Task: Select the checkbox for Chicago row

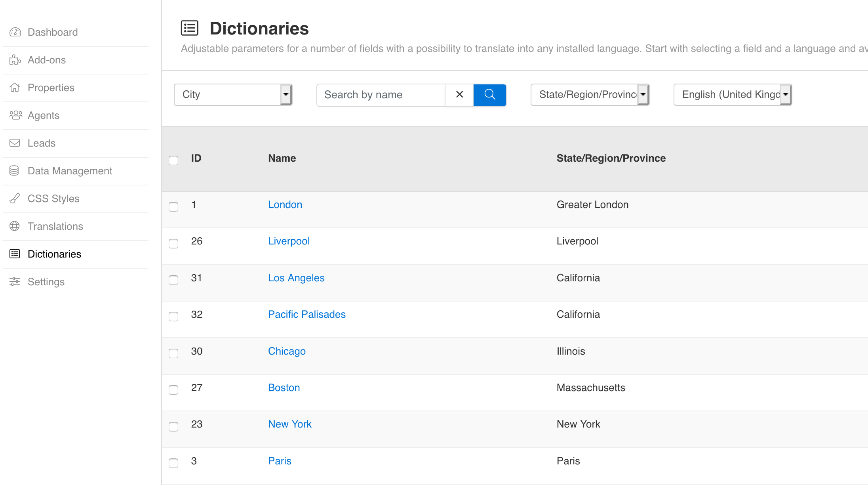Action: (173, 353)
